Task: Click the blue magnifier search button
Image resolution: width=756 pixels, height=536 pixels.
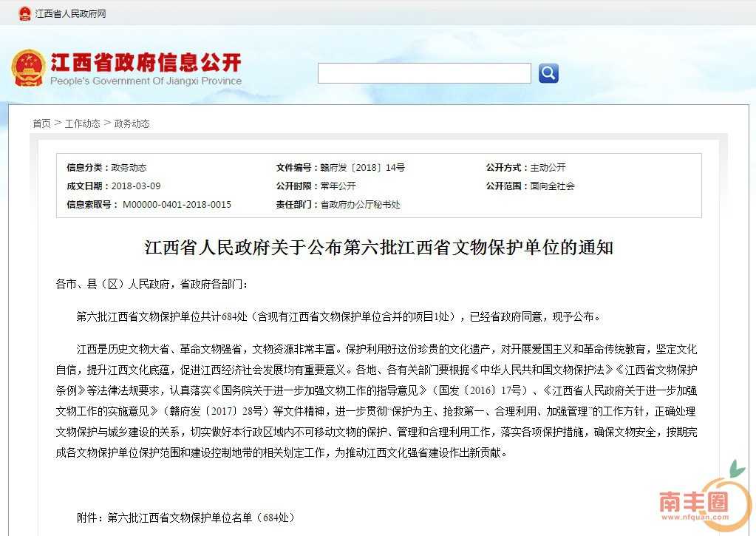Action: click(548, 73)
